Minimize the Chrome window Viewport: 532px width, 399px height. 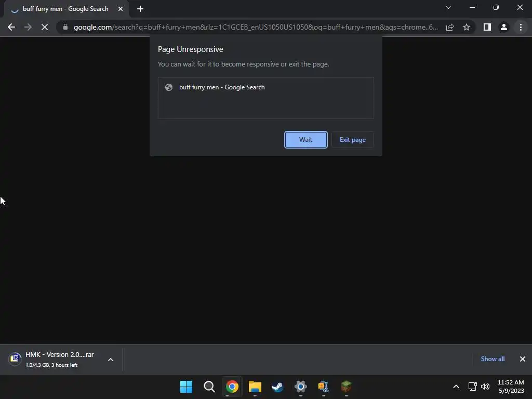click(x=472, y=7)
